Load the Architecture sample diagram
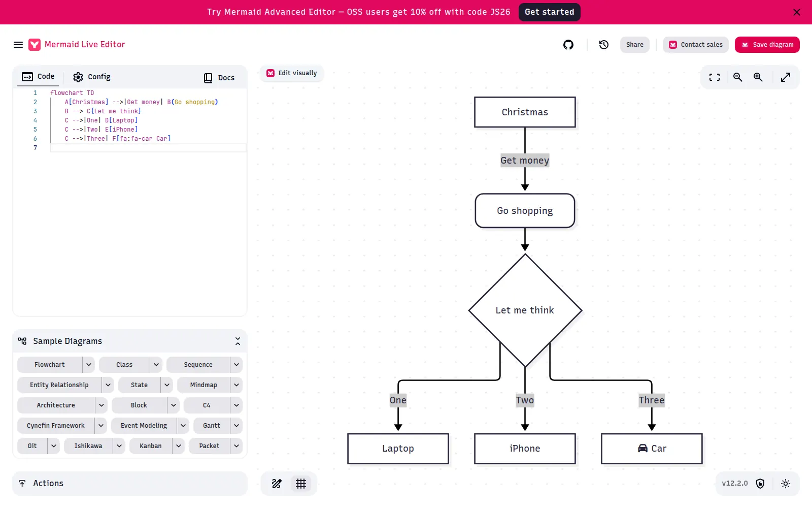 tap(56, 405)
